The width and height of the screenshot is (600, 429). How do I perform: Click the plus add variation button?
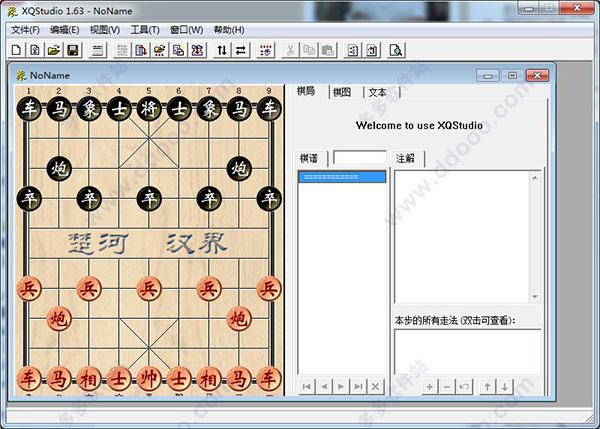(430, 387)
